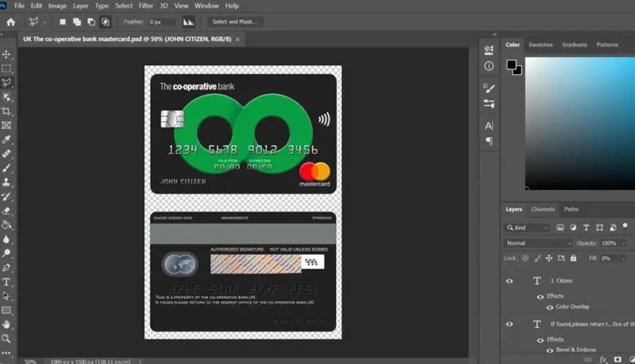Select the Horizontal Type tool
Screen dimensions: 635x364
pos(6,281)
